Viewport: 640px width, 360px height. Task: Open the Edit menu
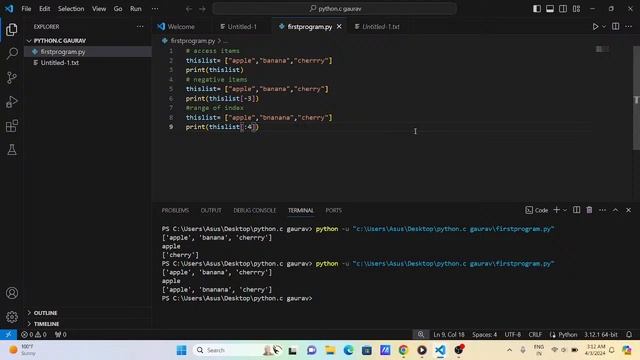[44, 9]
